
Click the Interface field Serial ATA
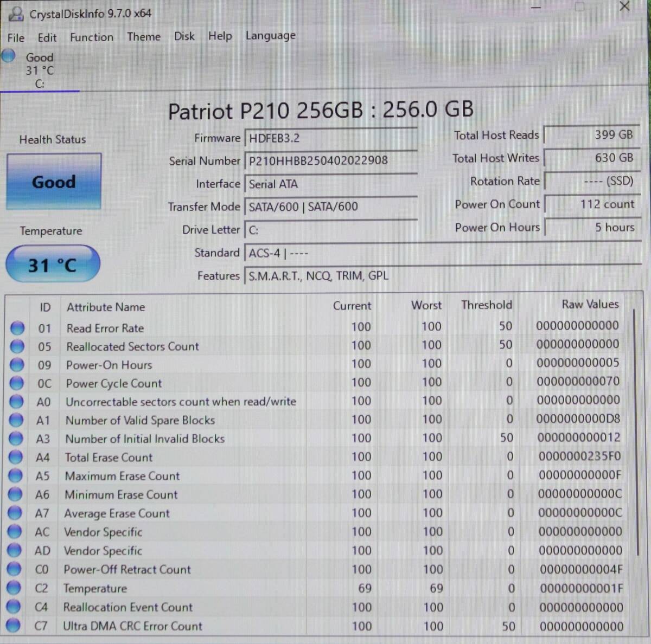(331, 184)
